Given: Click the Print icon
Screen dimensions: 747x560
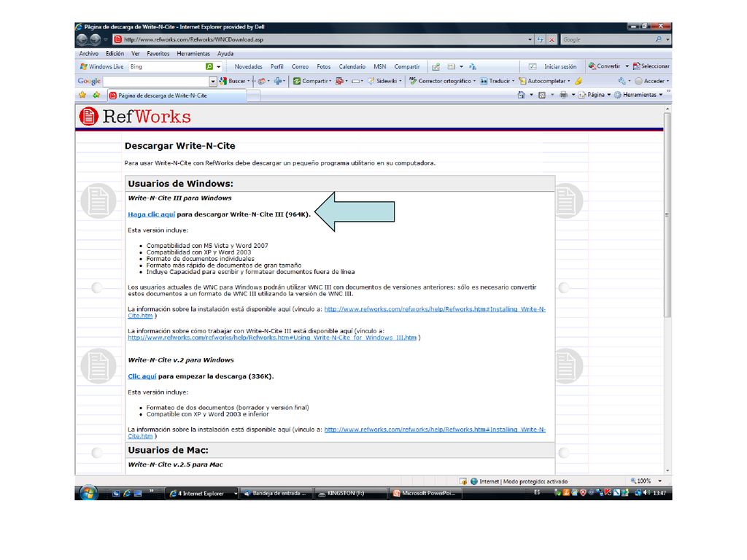Looking at the screenshot, I should 564,95.
